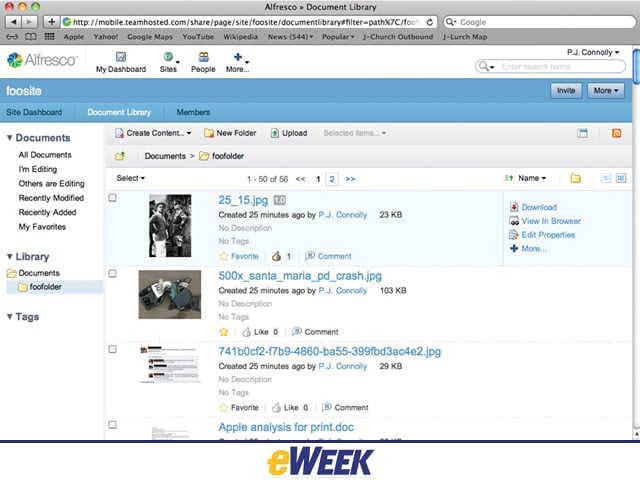
Task: Click the Upload button
Action: [289, 133]
